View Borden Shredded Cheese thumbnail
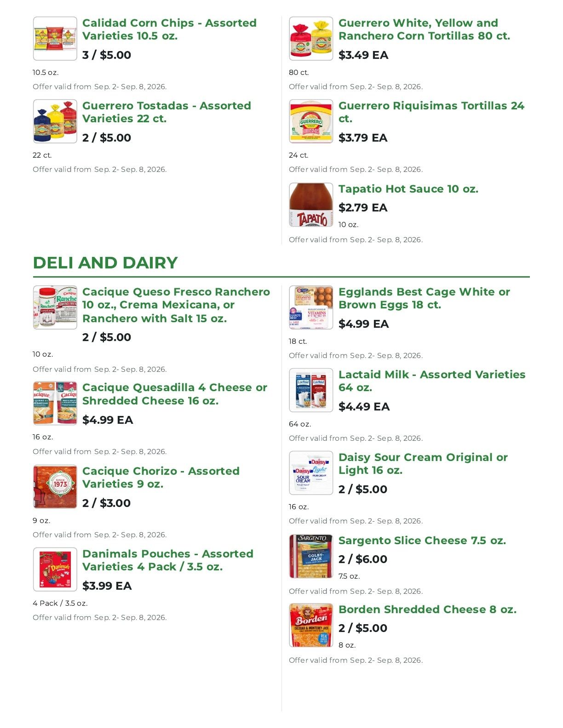The image size is (563, 728). pyautogui.click(x=311, y=625)
